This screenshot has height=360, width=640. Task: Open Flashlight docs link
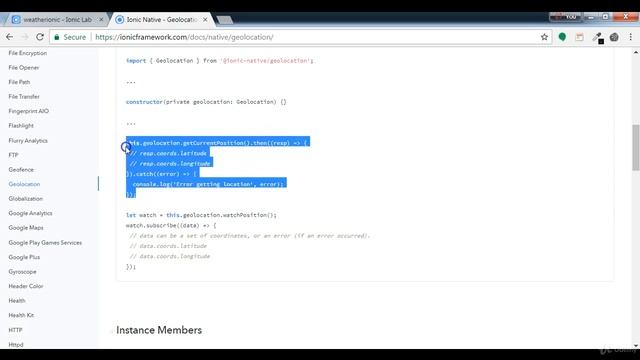point(21,126)
